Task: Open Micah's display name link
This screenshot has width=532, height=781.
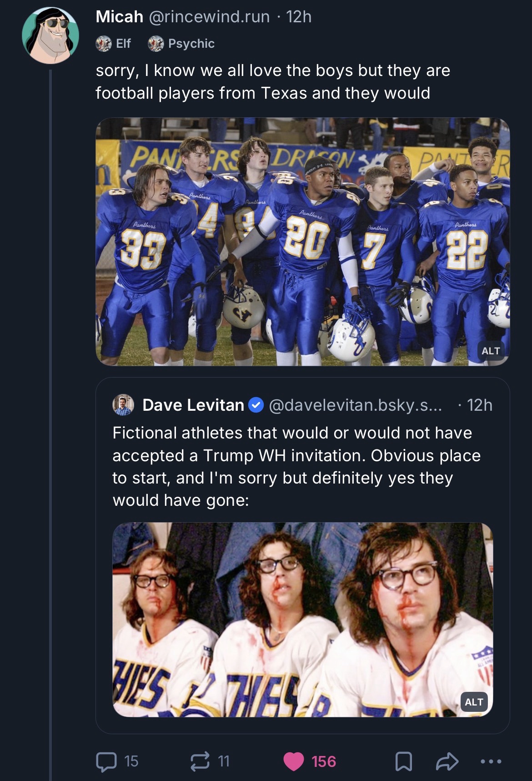Action: pyautogui.click(x=119, y=17)
